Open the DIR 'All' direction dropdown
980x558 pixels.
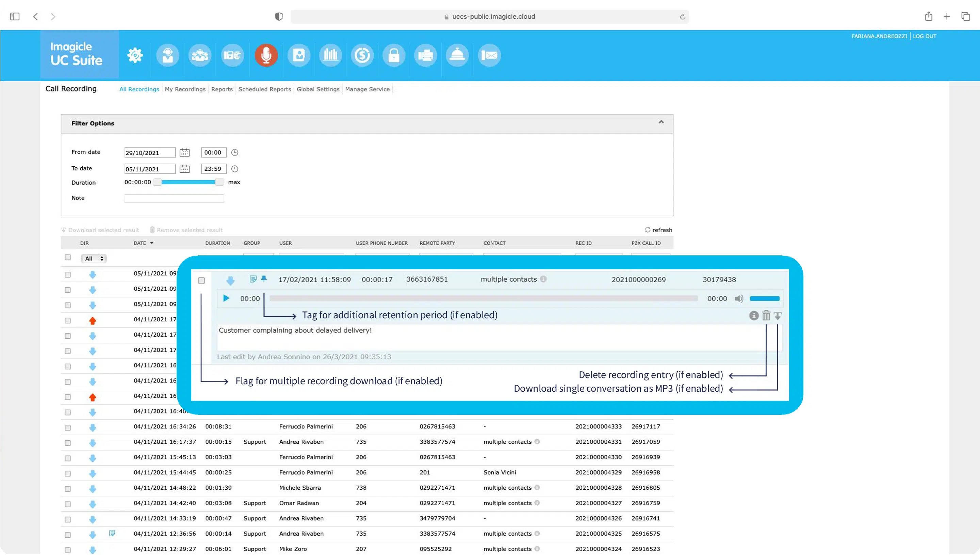[94, 259]
